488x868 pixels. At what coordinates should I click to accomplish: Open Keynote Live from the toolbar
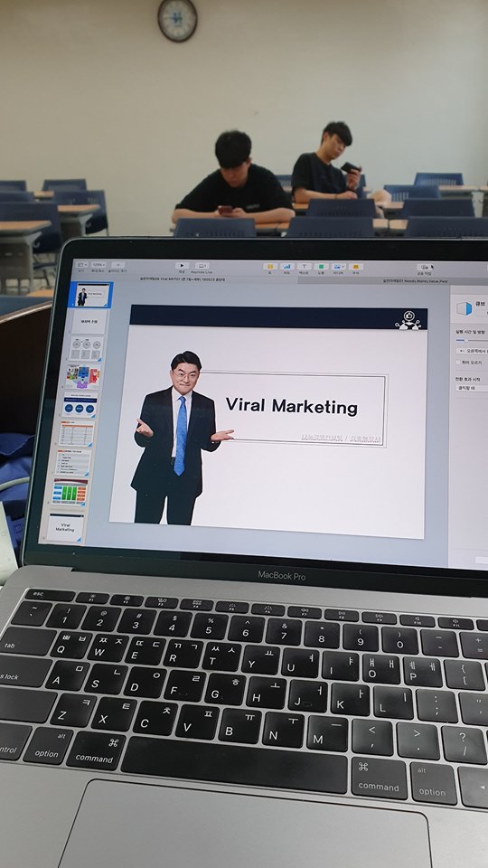202,266
